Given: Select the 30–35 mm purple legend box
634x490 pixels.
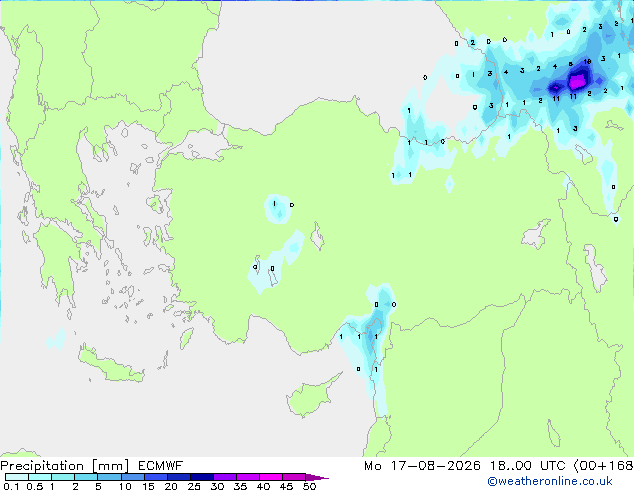Looking at the screenshot, I should (x=224, y=477).
